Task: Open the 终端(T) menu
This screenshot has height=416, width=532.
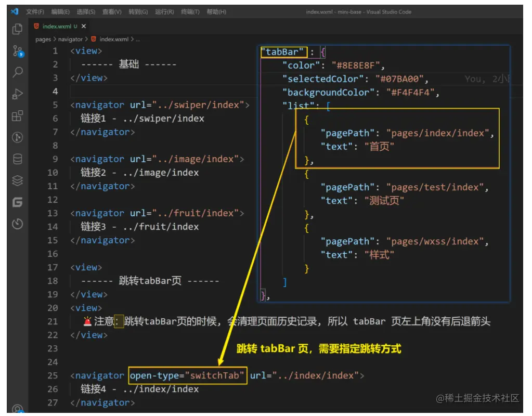Action: pyautogui.click(x=190, y=11)
